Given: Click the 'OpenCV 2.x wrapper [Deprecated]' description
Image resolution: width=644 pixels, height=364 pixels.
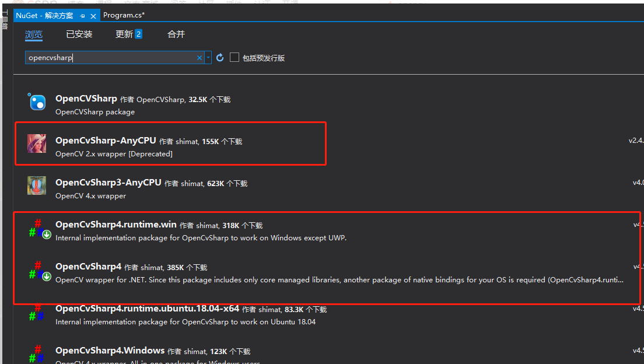Looking at the screenshot, I should pyautogui.click(x=114, y=154).
